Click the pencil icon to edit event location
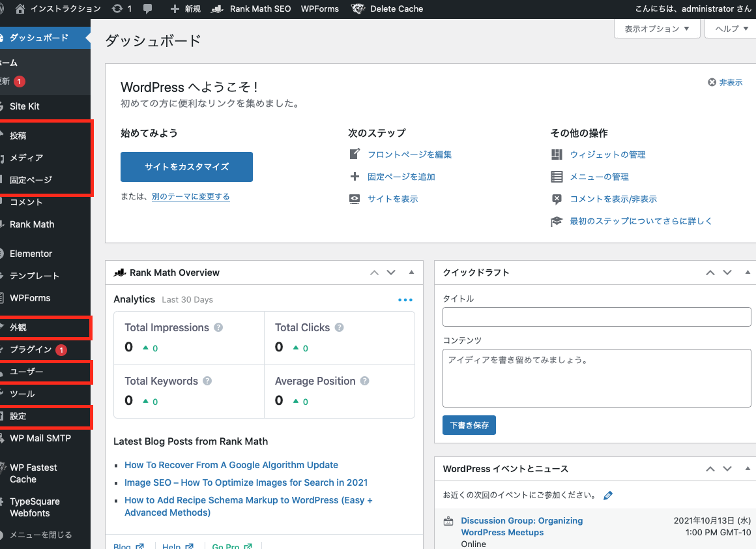 point(608,496)
